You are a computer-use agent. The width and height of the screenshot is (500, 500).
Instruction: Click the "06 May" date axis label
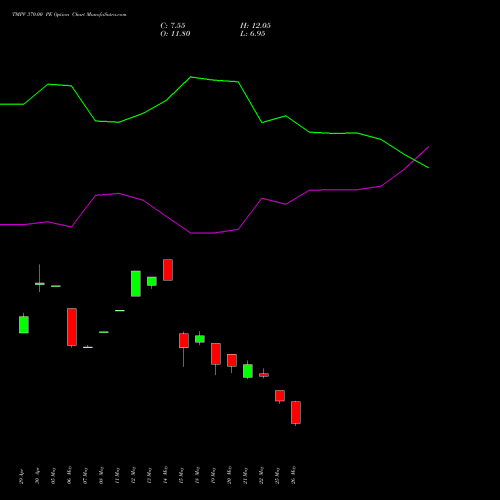click(x=69, y=476)
